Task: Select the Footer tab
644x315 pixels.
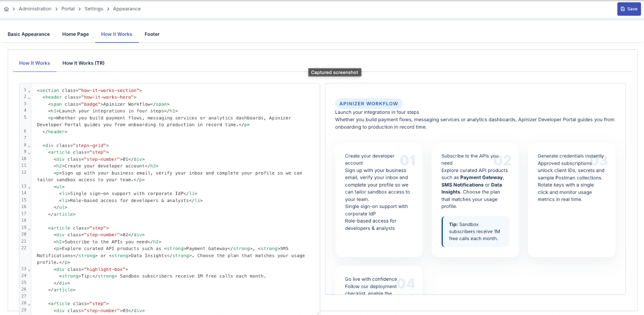Action: pyautogui.click(x=152, y=34)
